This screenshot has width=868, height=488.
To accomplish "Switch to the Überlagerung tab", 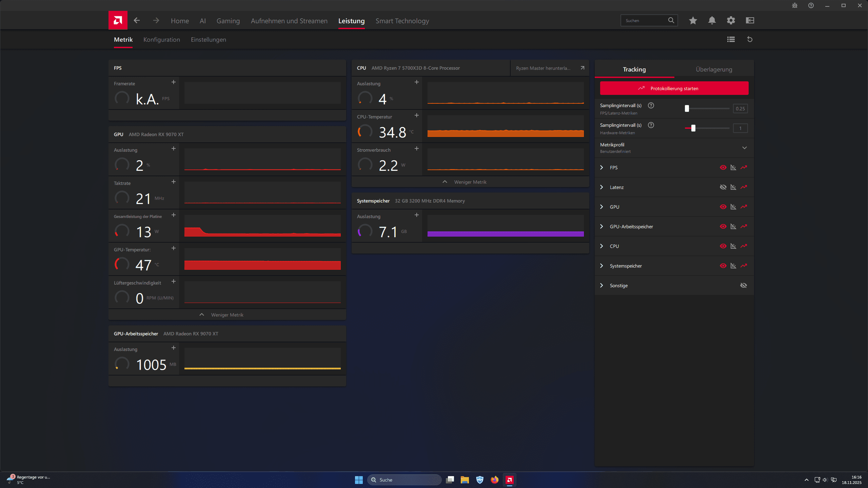I will [714, 69].
